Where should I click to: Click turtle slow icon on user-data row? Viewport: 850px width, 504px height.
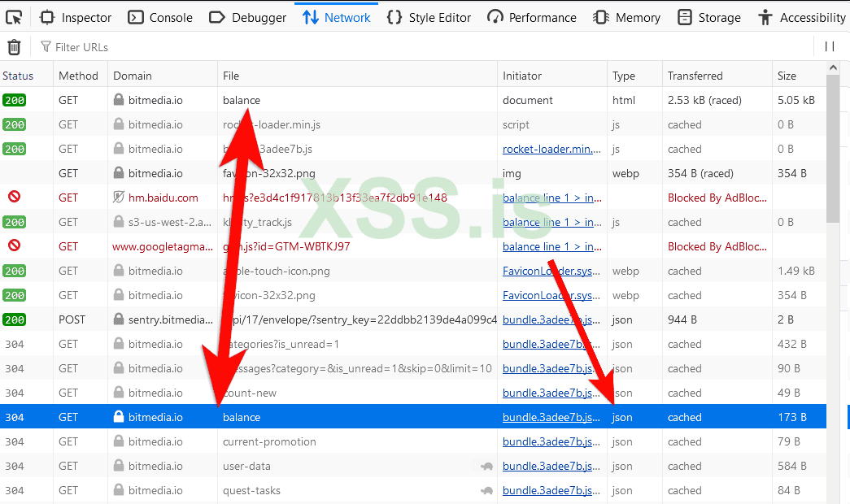tap(486, 466)
